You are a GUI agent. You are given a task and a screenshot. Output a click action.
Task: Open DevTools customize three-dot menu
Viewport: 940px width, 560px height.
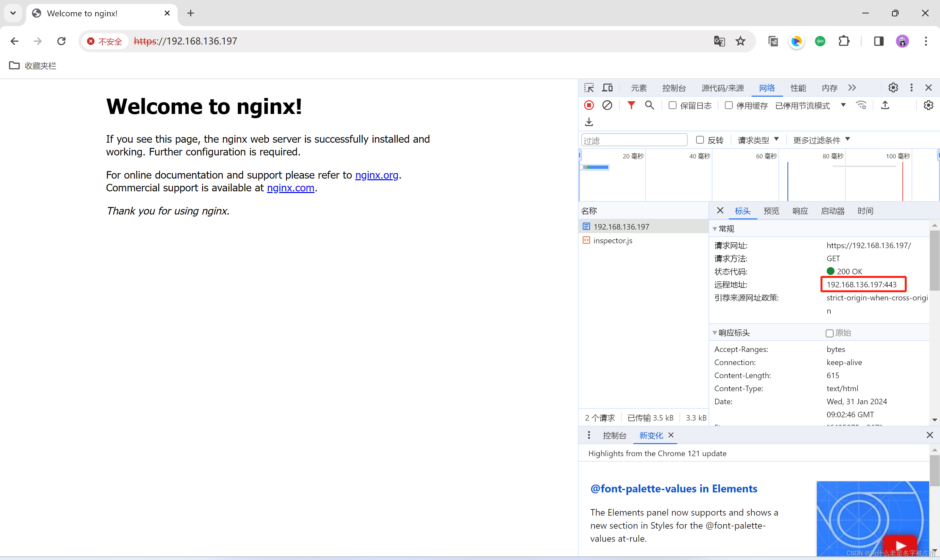pos(912,88)
